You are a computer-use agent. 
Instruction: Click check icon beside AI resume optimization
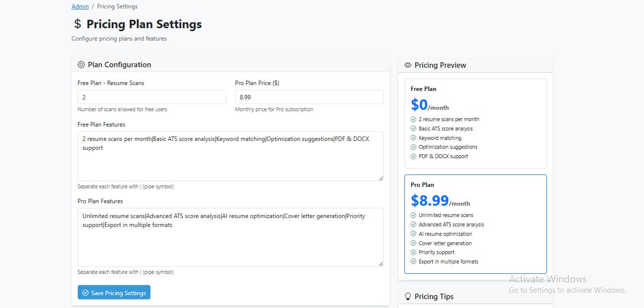(413, 234)
